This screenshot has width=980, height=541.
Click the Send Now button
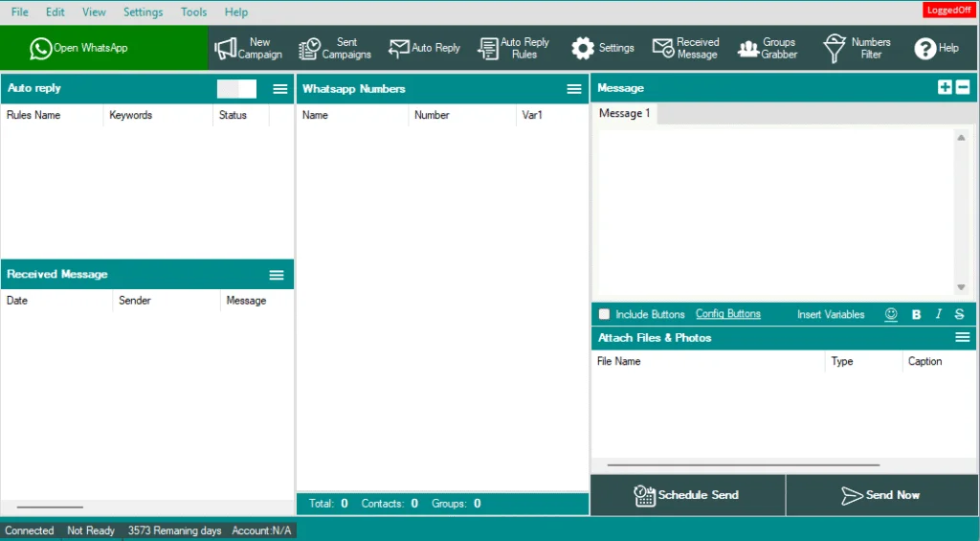[880, 495]
